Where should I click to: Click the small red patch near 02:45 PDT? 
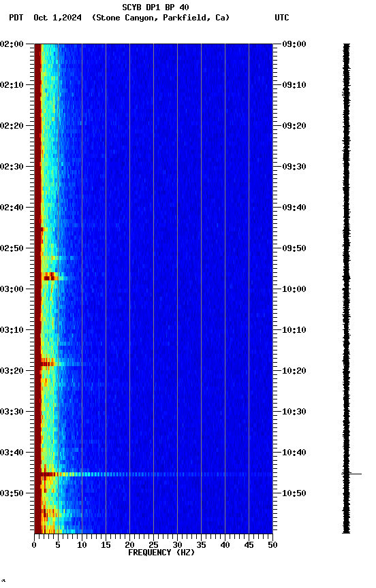click(42, 229)
